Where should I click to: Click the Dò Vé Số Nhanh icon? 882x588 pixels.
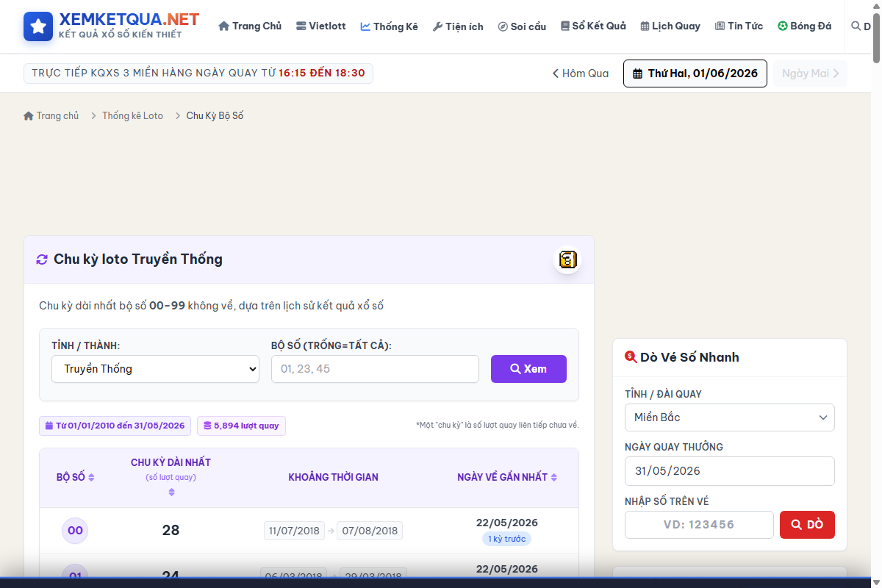[631, 357]
